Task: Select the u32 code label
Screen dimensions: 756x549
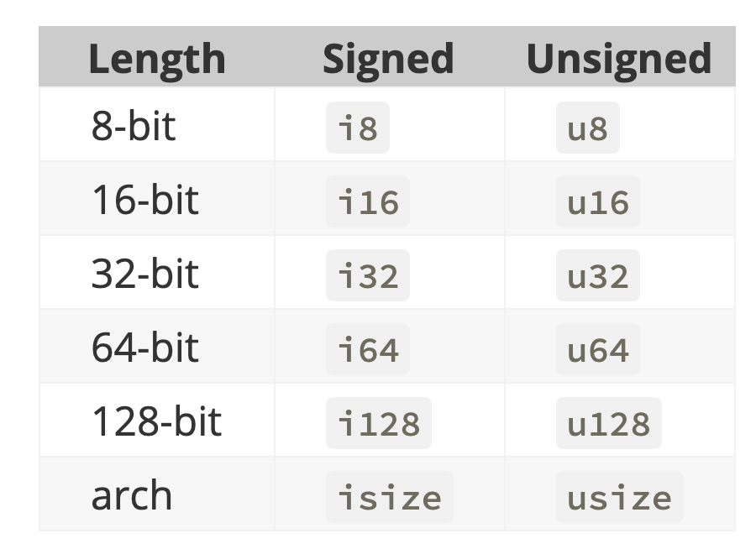Action: click(598, 276)
